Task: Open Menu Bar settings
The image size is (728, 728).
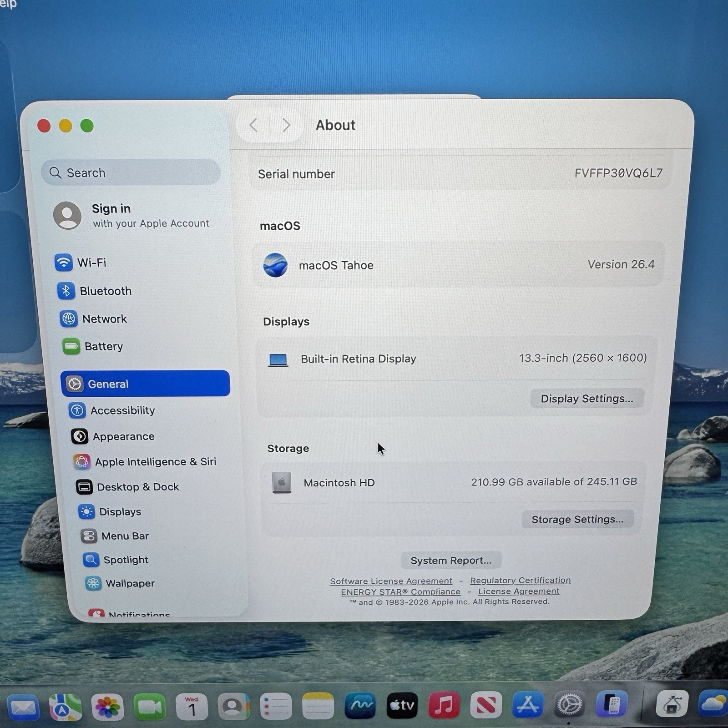Action: point(125,536)
